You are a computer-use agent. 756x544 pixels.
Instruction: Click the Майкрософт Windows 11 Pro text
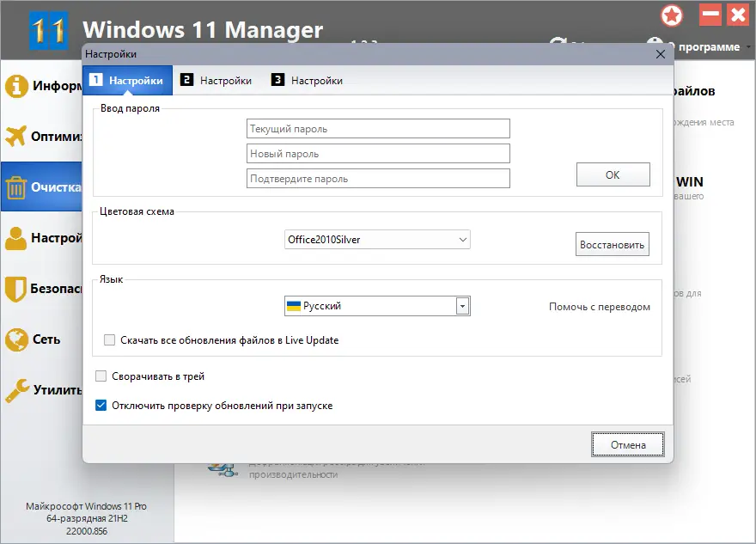pos(86,506)
